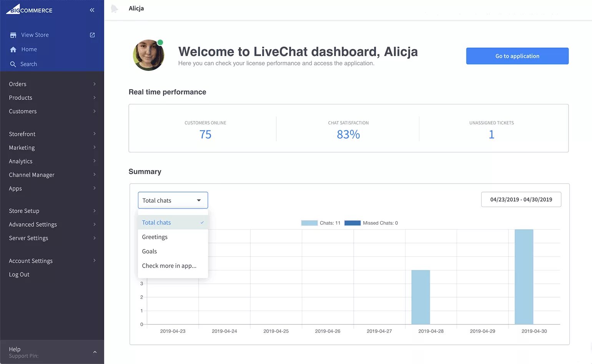
Task: Open the Storefront sidebar menu
Action: click(52, 134)
